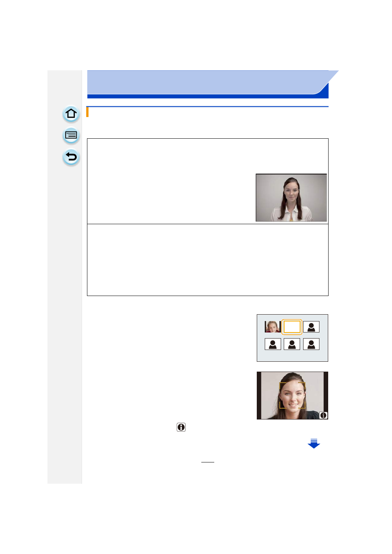Select the top-right person silhouette slot

[x=311, y=327]
